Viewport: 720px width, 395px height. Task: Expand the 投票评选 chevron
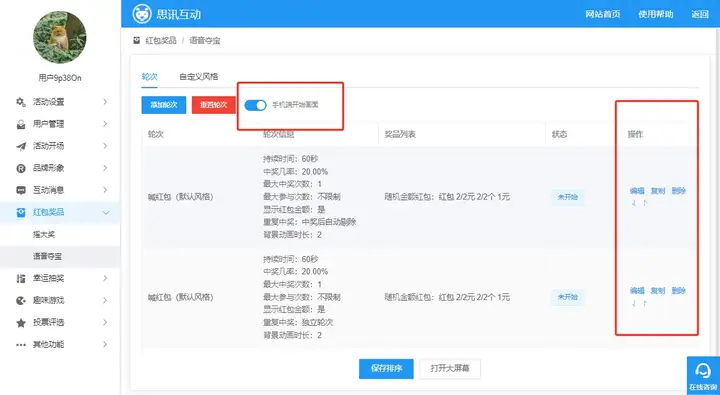point(105,322)
